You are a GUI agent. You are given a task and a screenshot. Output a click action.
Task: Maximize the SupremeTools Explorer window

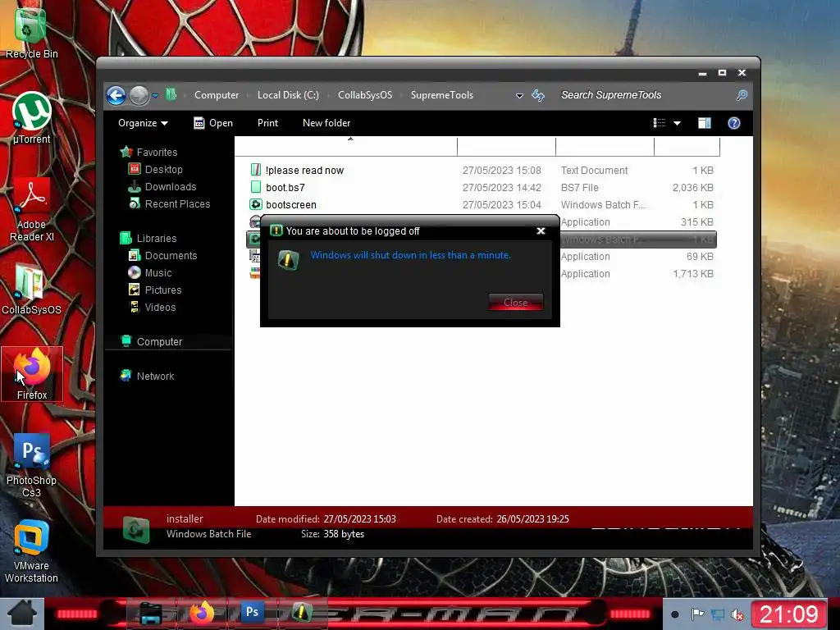pos(722,72)
